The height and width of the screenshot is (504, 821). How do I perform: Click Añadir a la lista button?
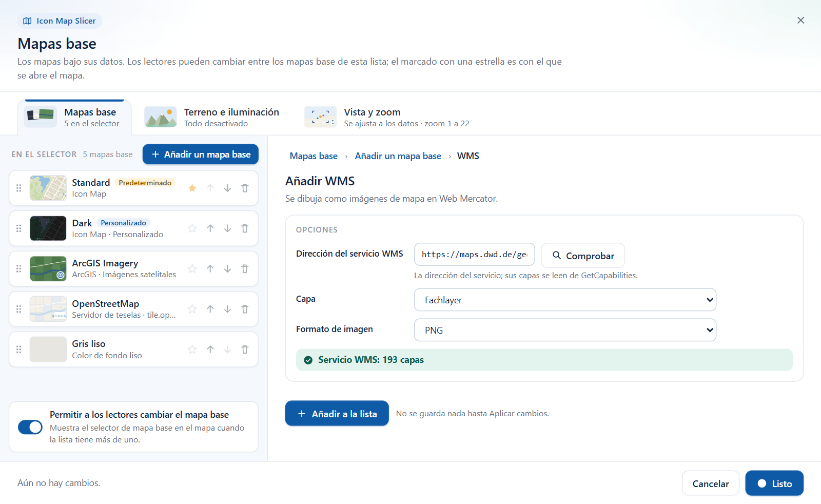click(x=337, y=413)
